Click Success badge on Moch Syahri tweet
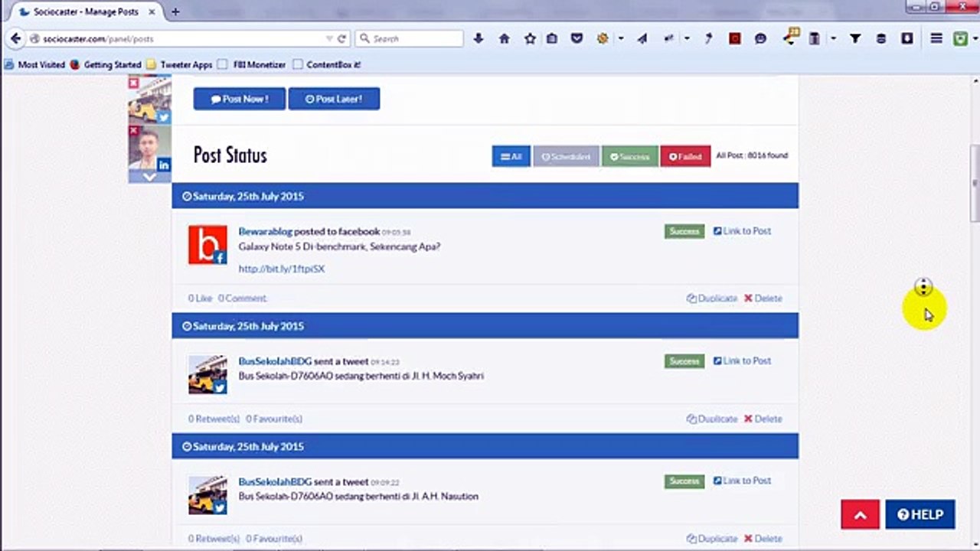This screenshot has width=980, height=551. [684, 361]
